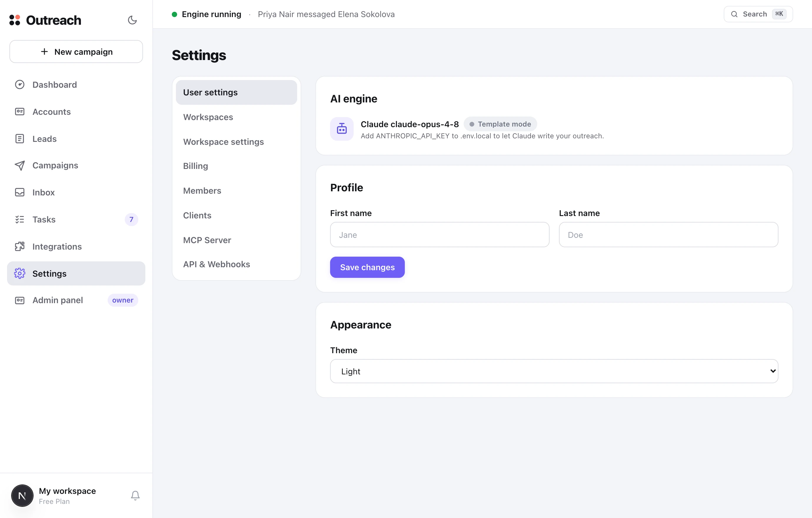Click the Campaigns paper plane icon
Screen dimensions: 812x518
(x=19, y=166)
